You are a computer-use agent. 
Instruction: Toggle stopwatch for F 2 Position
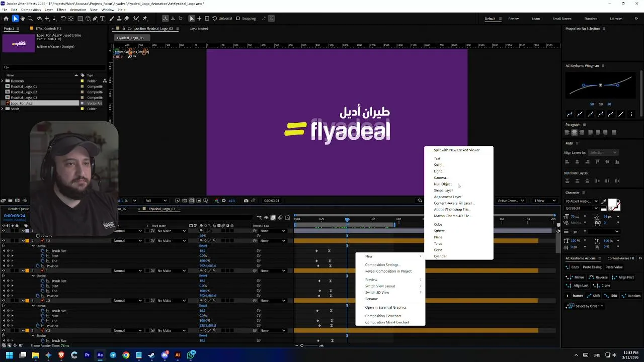point(38,266)
